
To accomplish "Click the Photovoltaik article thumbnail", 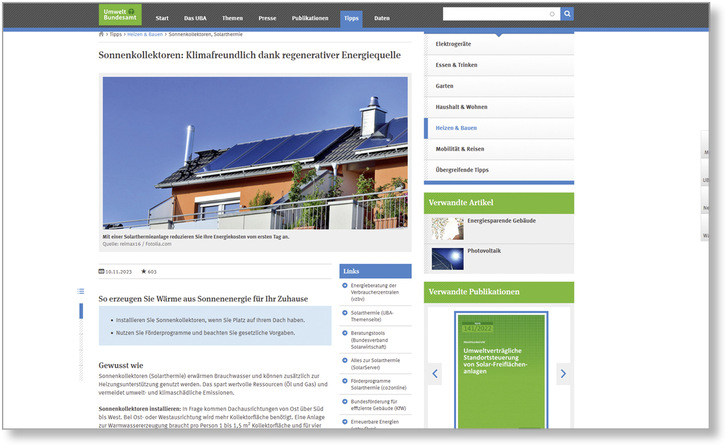I will tap(447, 258).
